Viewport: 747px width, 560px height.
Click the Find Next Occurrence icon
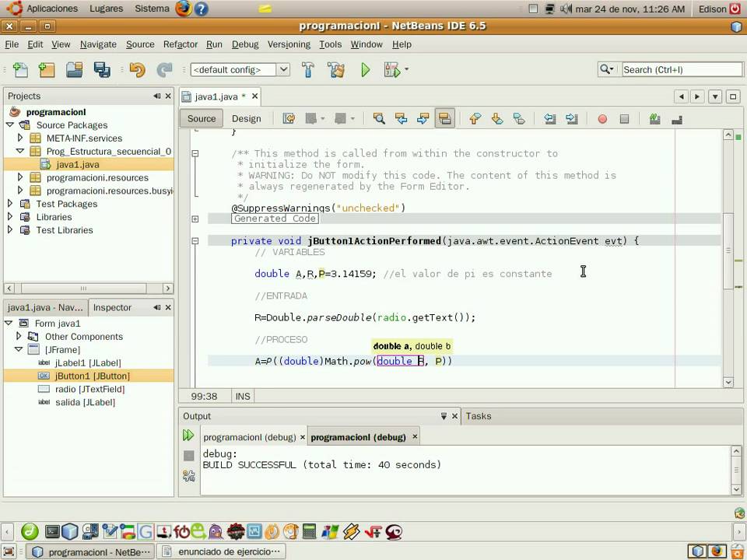pos(423,118)
